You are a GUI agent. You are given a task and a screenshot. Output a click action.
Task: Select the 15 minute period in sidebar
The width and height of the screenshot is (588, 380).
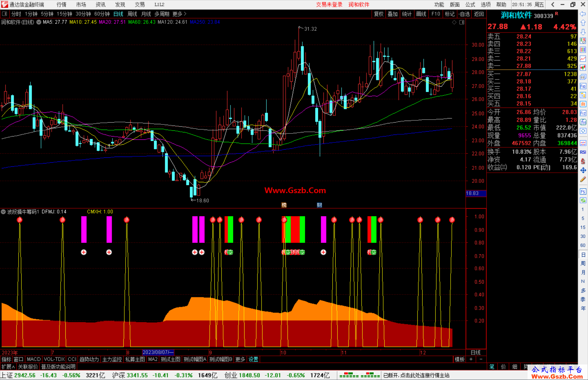(x=583, y=227)
